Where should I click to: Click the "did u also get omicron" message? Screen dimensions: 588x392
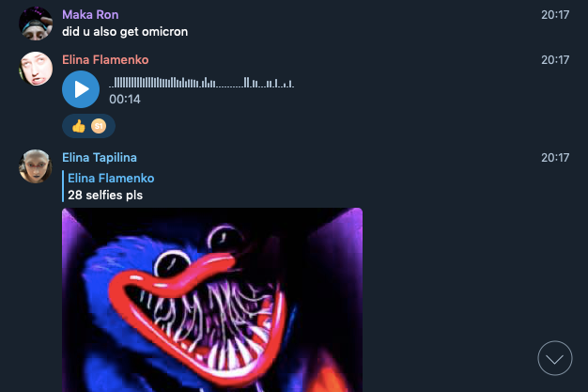(125, 32)
